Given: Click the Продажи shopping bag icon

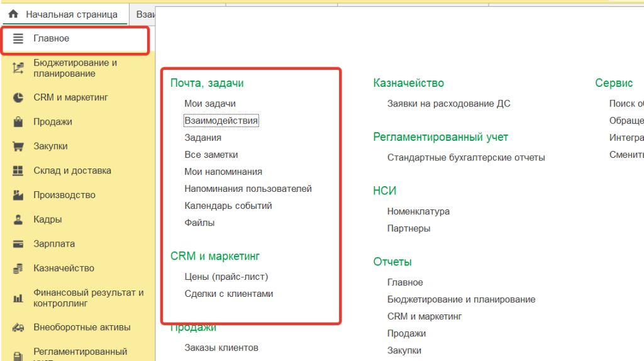Looking at the screenshot, I should pyautogui.click(x=18, y=122).
